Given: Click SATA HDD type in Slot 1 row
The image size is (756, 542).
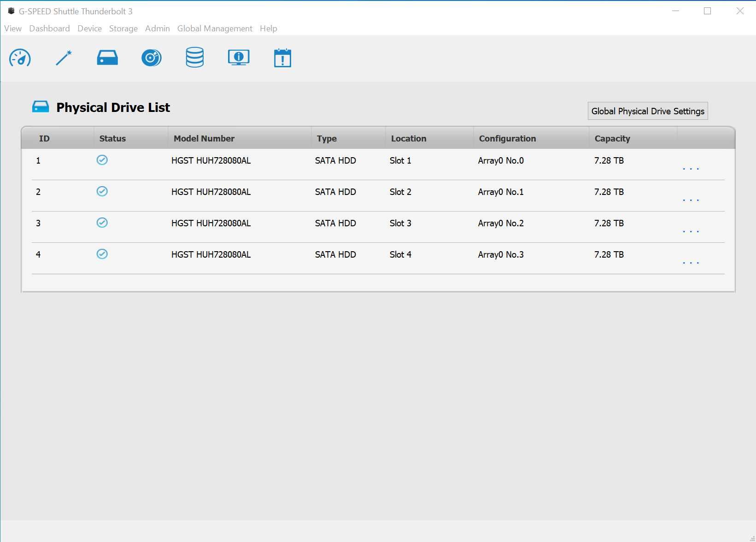Looking at the screenshot, I should click(x=335, y=160).
